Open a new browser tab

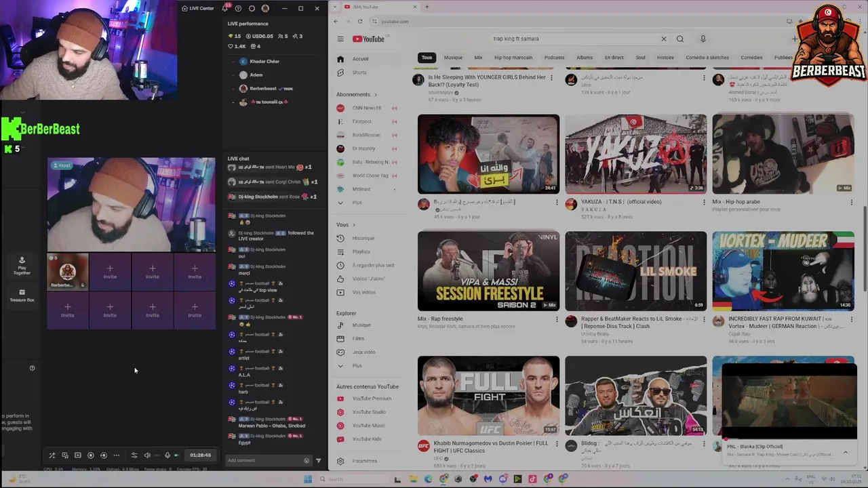(427, 7)
